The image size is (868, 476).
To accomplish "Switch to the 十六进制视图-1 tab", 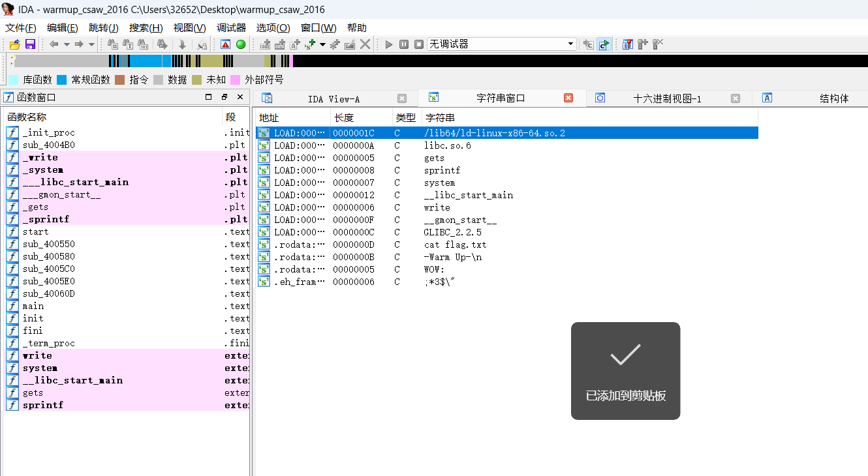I will point(667,98).
